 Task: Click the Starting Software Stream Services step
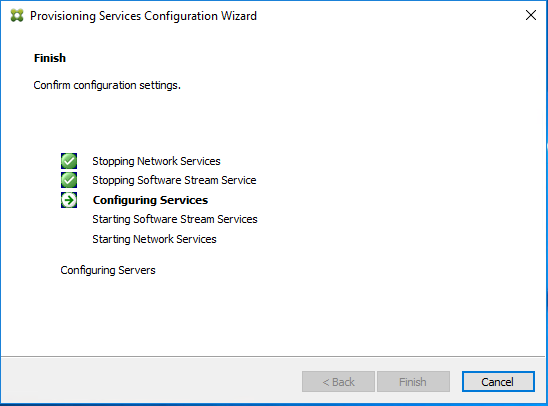175,219
